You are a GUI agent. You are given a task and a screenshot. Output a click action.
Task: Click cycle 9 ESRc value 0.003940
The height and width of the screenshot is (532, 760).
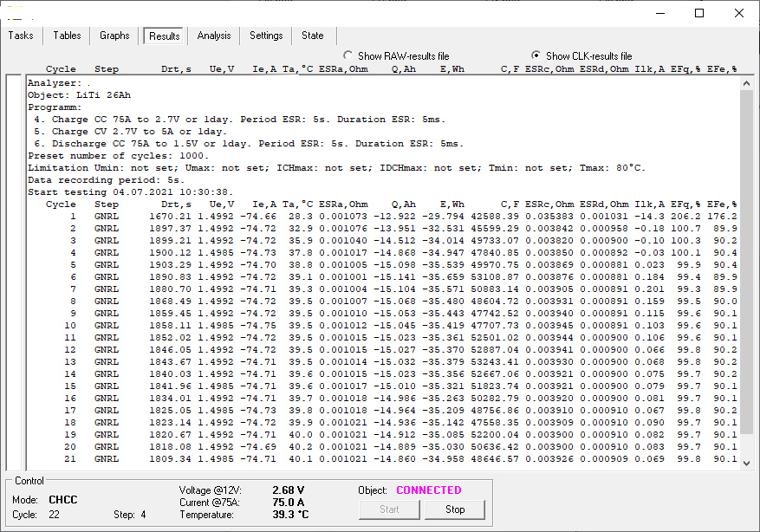[549, 314]
